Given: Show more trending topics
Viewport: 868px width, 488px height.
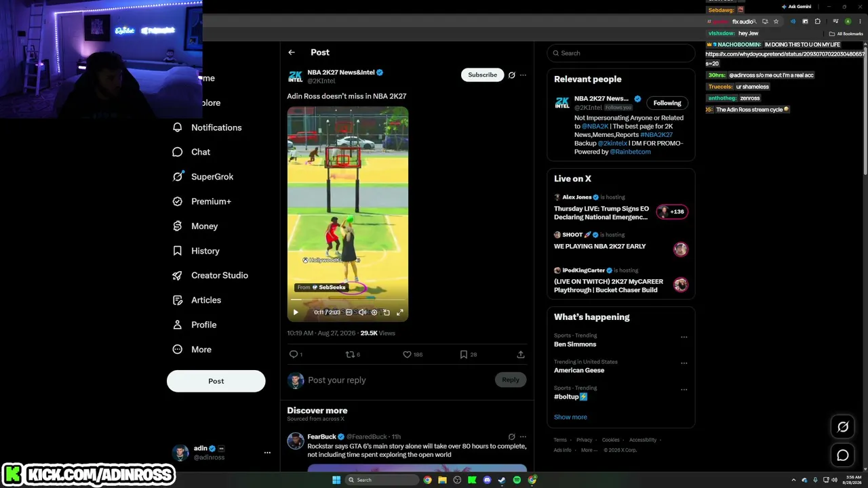Looking at the screenshot, I should click(x=570, y=417).
